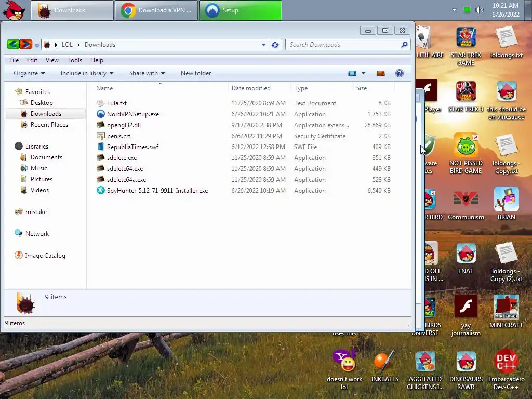The height and width of the screenshot is (399, 532).
Task: Show hidden system tray icons
Action: pyautogui.click(x=454, y=10)
